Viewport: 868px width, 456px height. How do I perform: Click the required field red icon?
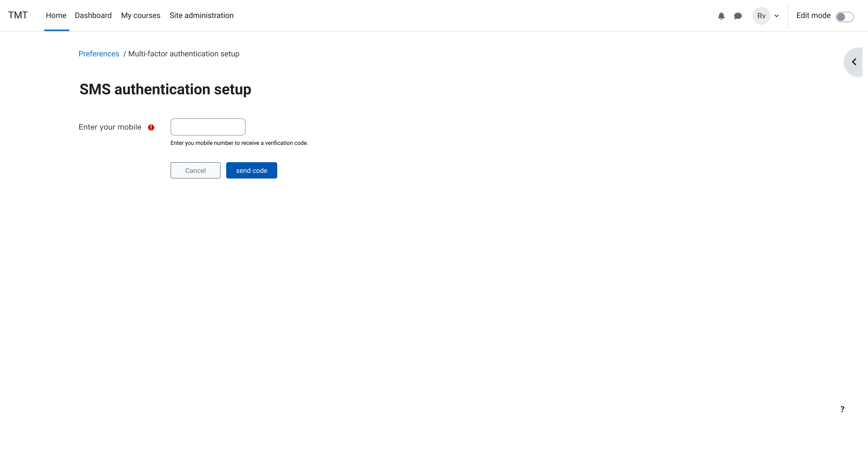point(151,128)
